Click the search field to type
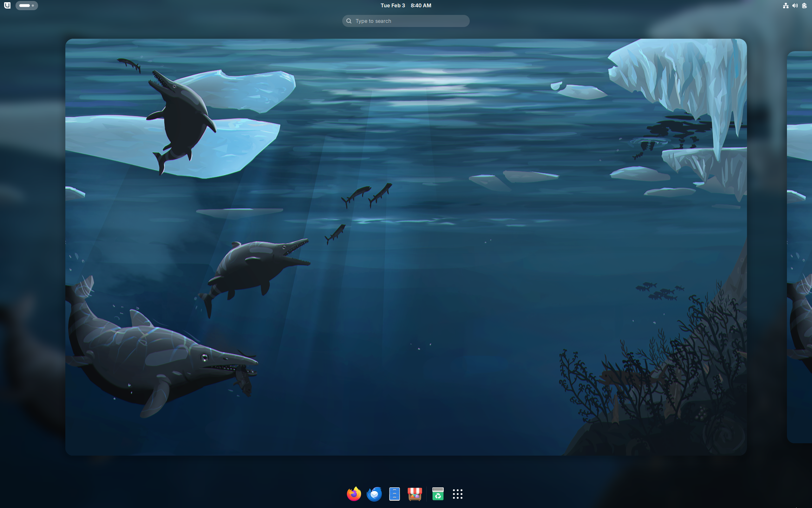812x508 pixels. (406, 21)
